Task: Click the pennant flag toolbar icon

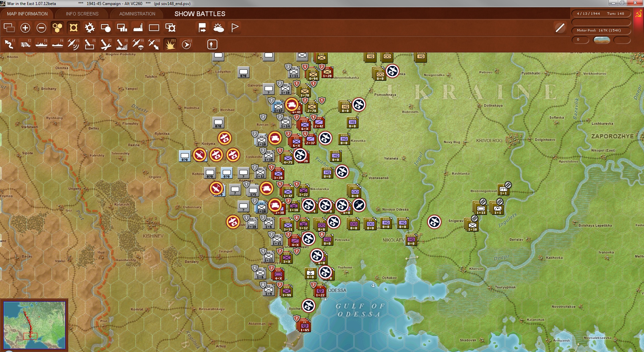Action: coord(235,28)
